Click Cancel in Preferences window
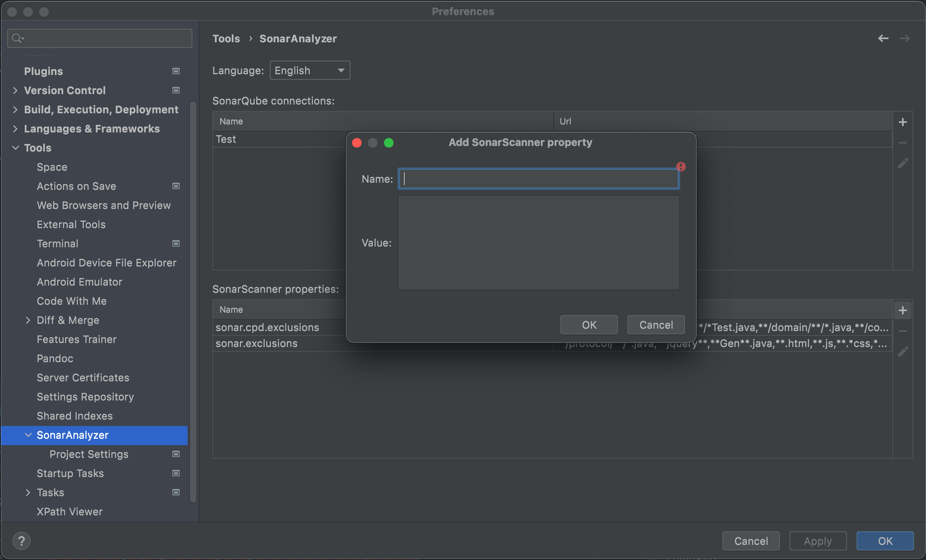This screenshot has height=560, width=926. click(x=751, y=541)
